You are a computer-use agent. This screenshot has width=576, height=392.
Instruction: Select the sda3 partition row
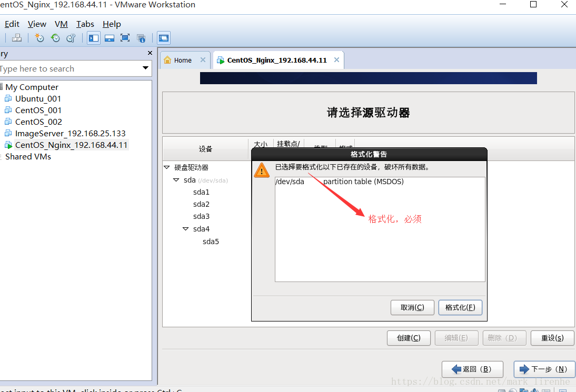coord(201,216)
